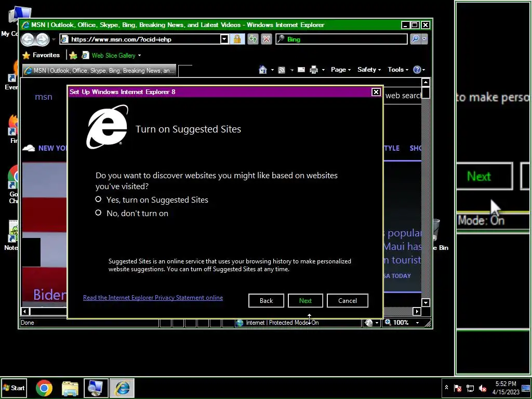
Task: Open the Safety menu
Action: pos(369,70)
